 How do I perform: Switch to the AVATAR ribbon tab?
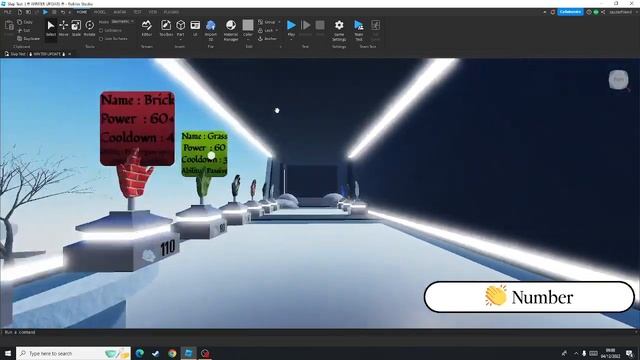tap(120, 12)
